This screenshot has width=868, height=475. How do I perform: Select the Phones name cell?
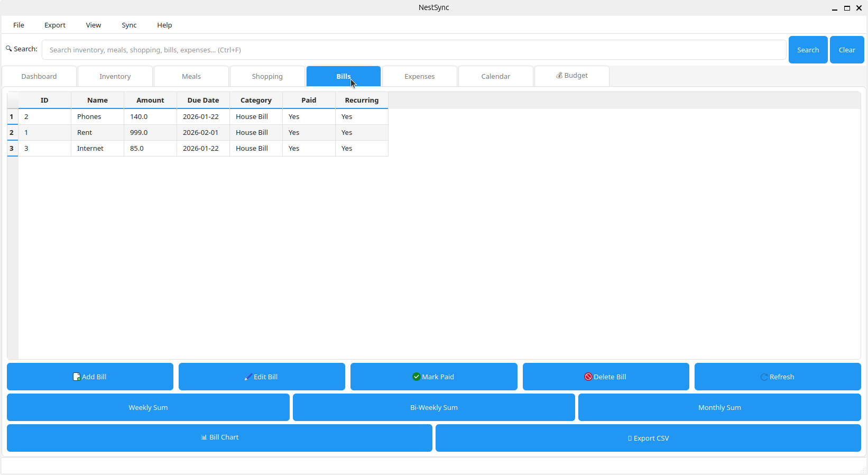click(x=97, y=116)
